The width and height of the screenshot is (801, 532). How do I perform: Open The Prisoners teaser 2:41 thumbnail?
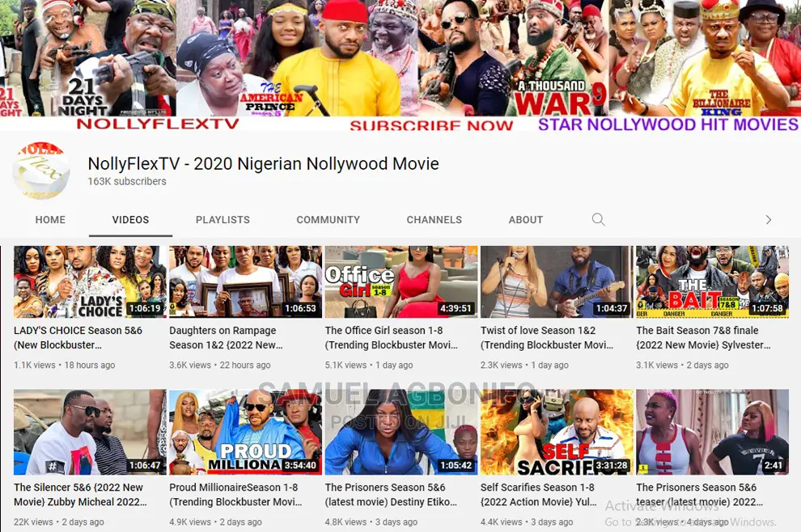(713, 432)
